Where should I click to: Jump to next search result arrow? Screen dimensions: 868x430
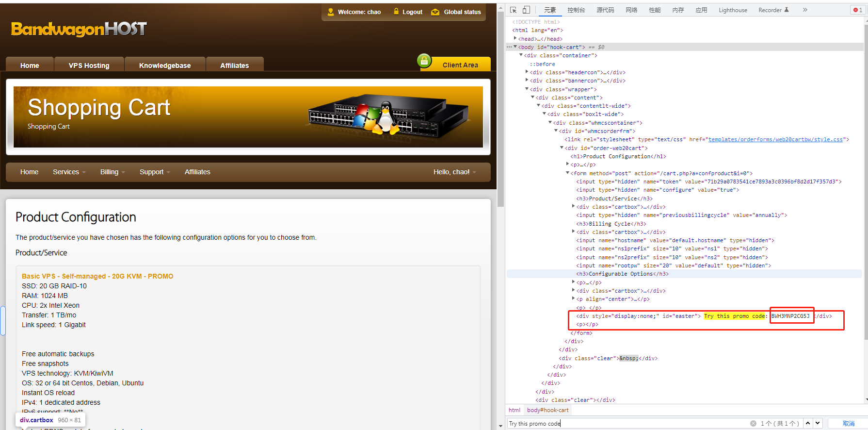[x=818, y=423]
